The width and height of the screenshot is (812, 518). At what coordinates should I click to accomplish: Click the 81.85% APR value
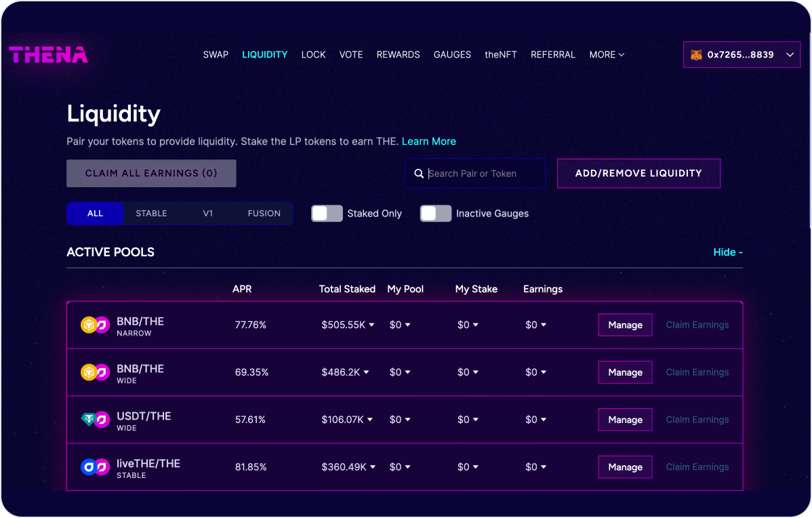coord(251,466)
